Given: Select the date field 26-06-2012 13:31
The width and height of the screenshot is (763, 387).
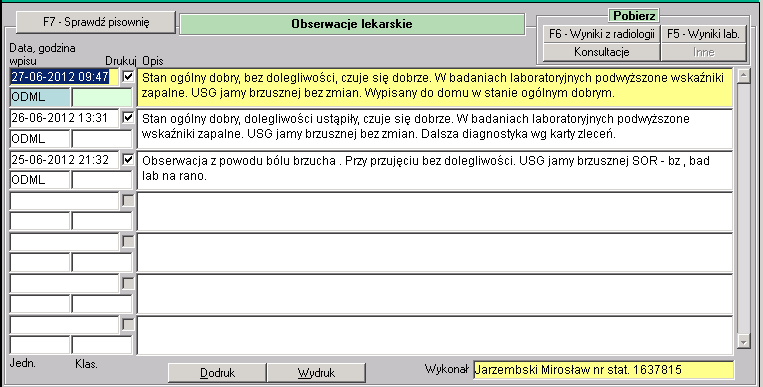Looking at the screenshot, I should (64, 118).
